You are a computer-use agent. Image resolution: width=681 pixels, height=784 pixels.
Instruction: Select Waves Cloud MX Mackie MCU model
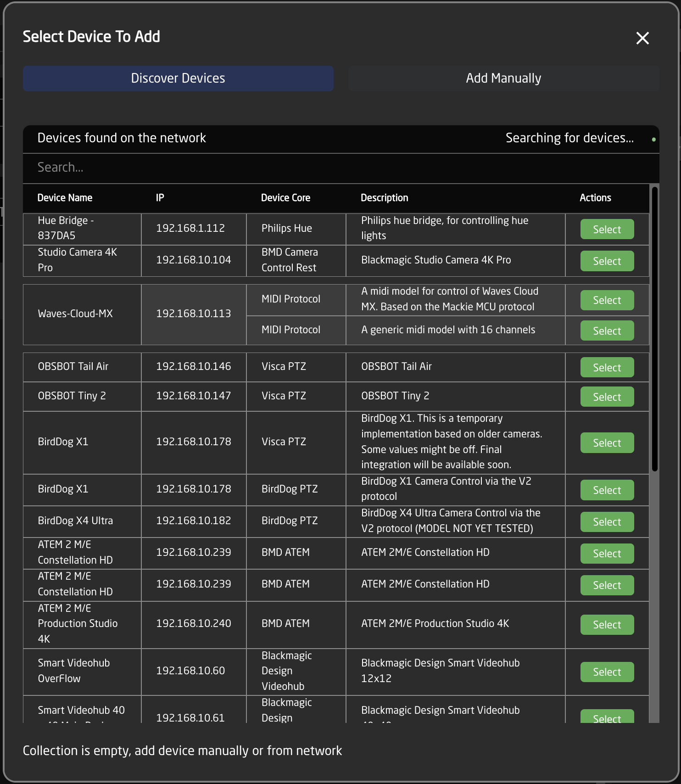click(x=607, y=300)
